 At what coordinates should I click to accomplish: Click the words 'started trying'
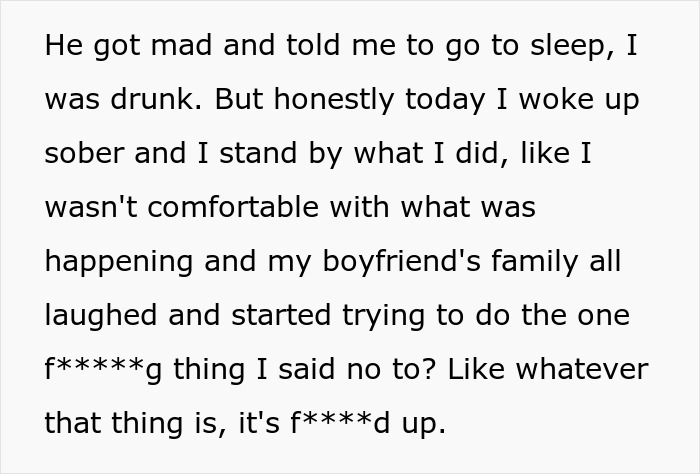click(x=328, y=316)
